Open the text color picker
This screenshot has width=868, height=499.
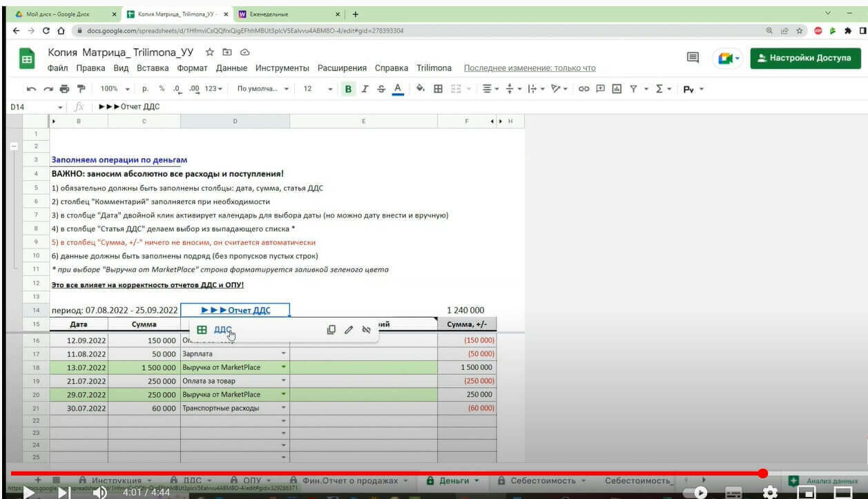coord(398,89)
